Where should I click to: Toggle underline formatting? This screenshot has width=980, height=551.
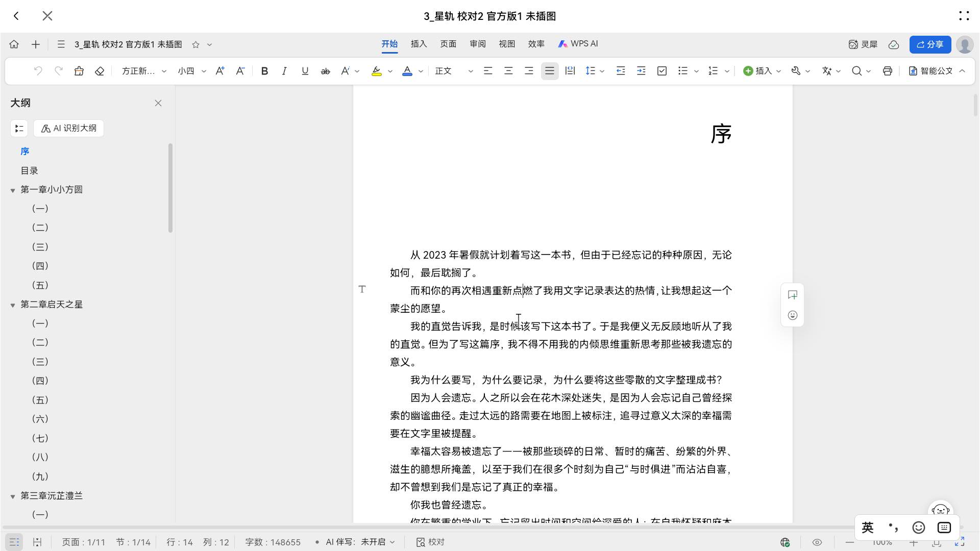(x=305, y=71)
